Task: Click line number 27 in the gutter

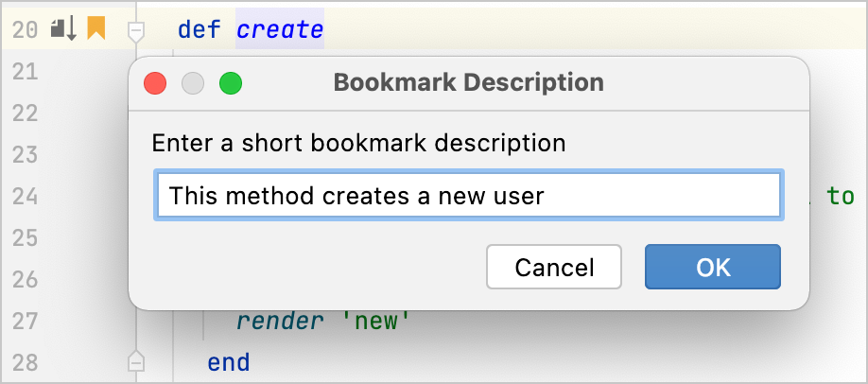Action: pos(25,321)
